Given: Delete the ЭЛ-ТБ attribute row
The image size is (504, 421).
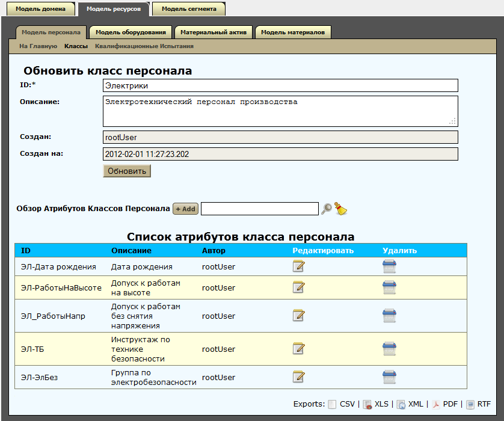Looking at the screenshot, I should [389, 349].
